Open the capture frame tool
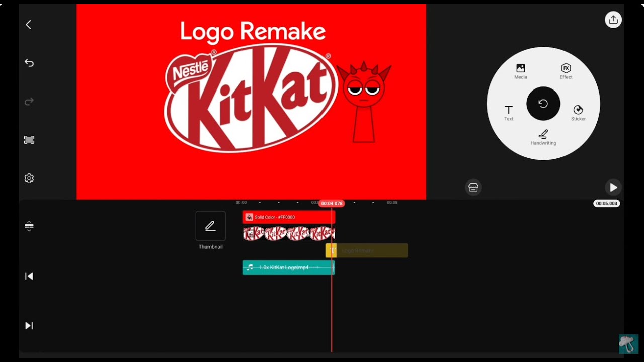 [29, 140]
